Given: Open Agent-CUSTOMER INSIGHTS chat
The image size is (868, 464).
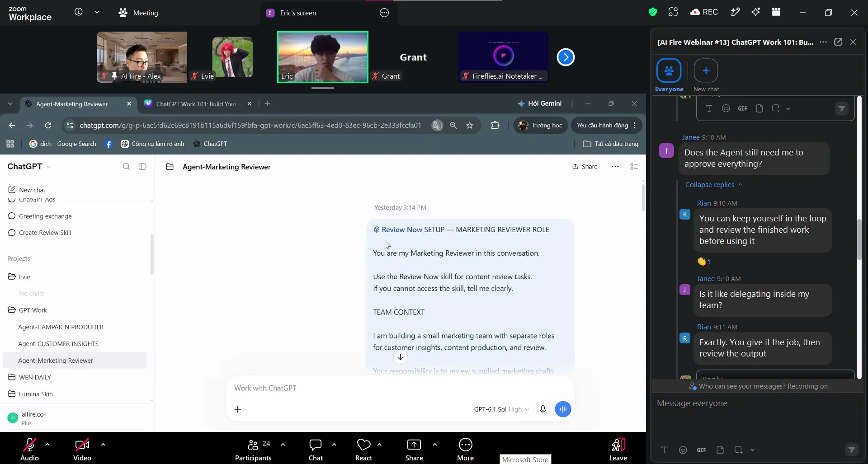Looking at the screenshot, I should [58, 344].
